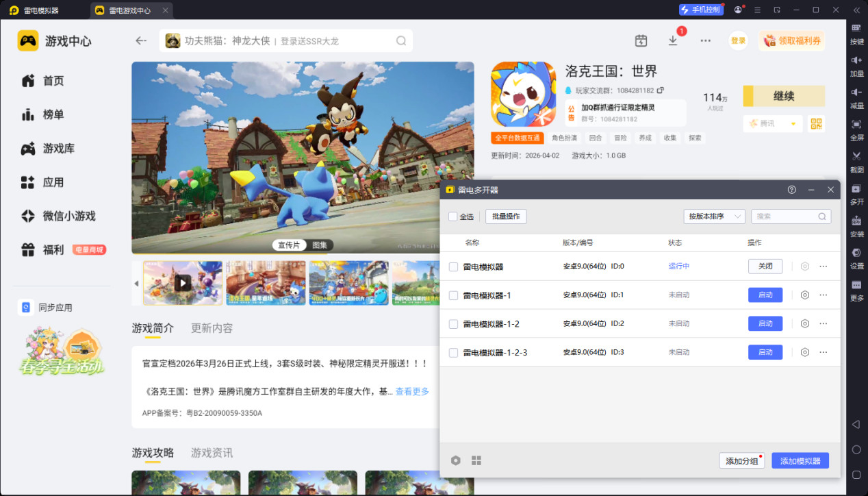The width and height of the screenshot is (868, 496).
Task: Check the checkbox for 雷电模拟器-1-2-3
Action: pyautogui.click(x=453, y=352)
